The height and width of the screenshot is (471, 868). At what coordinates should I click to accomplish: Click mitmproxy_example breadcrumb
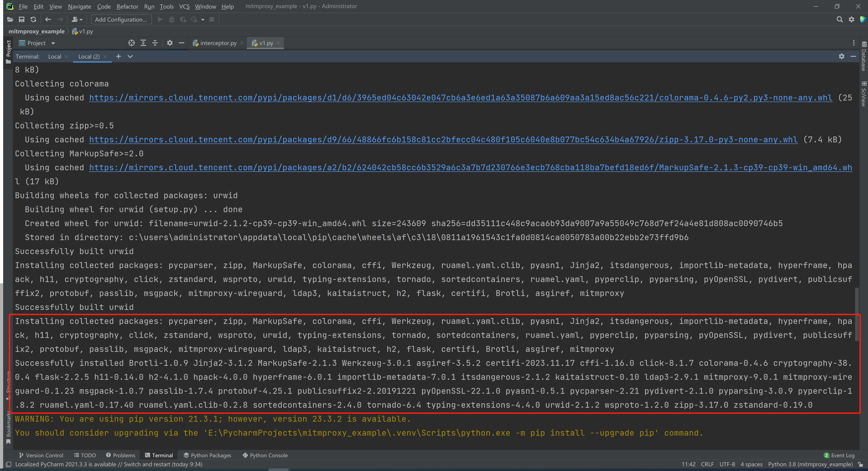click(36, 31)
